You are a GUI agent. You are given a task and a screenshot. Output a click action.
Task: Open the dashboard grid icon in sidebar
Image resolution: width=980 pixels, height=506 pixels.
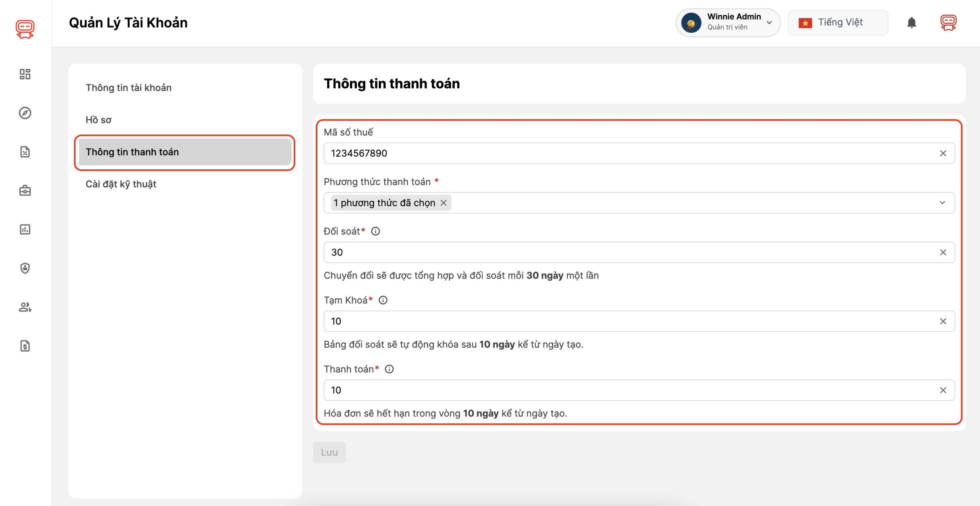(25, 74)
